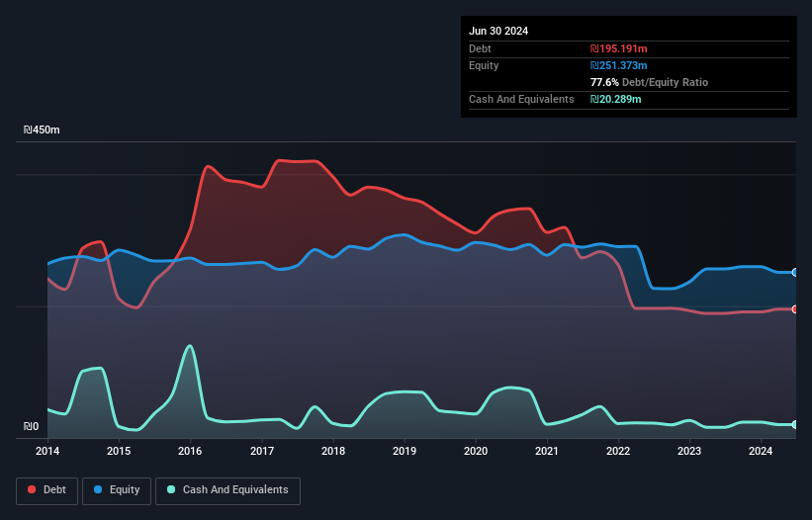
Task: Click the 2020 x-axis label
Action: (476, 451)
